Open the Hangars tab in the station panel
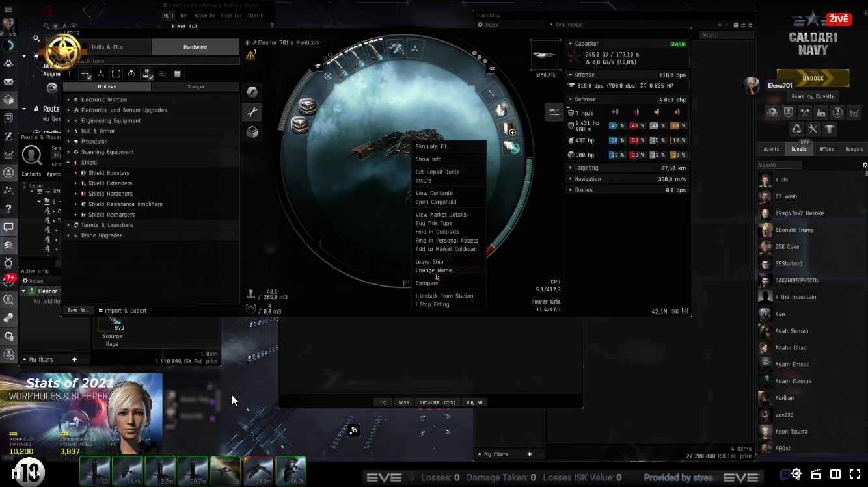The width and height of the screenshot is (868, 487). pos(854,149)
